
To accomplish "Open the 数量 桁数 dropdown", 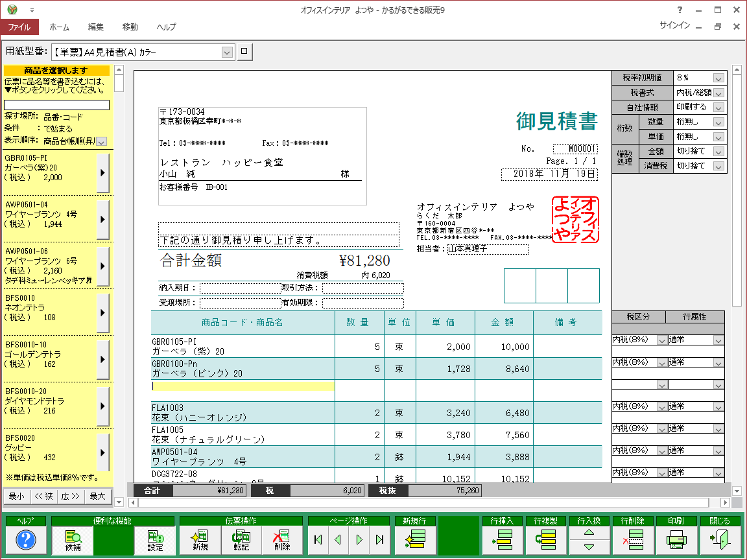I will coord(718,122).
